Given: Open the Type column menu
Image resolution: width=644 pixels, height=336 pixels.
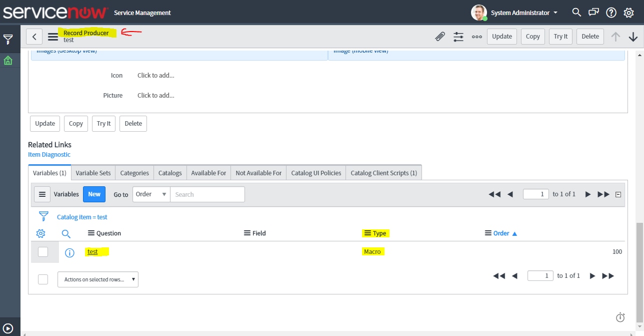Looking at the screenshot, I should [x=367, y=233].
